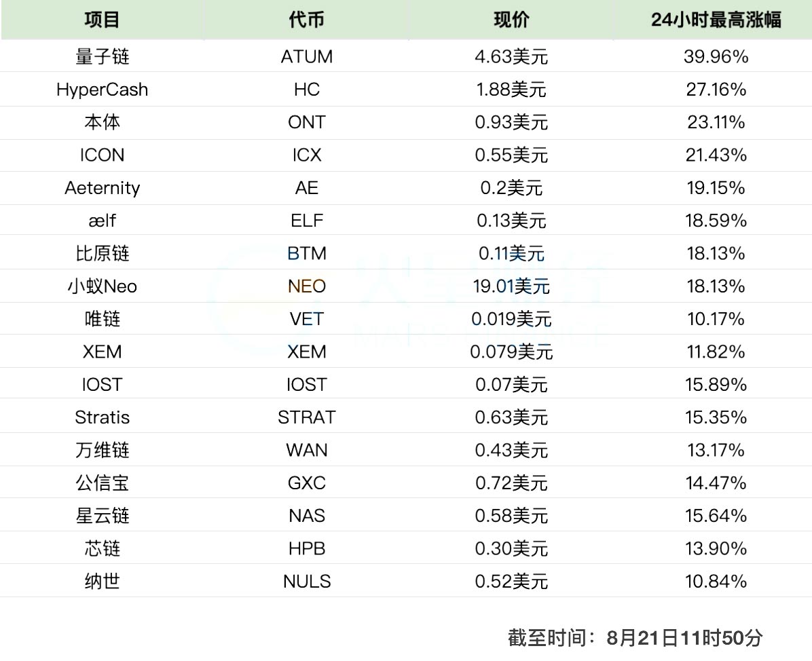Select the Stratis project cell
This screenshot has height=661, width=812.
102,417
